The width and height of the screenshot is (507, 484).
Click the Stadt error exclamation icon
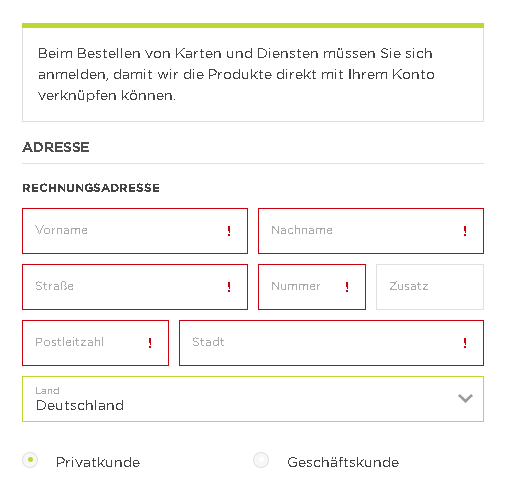click(465, 343)
